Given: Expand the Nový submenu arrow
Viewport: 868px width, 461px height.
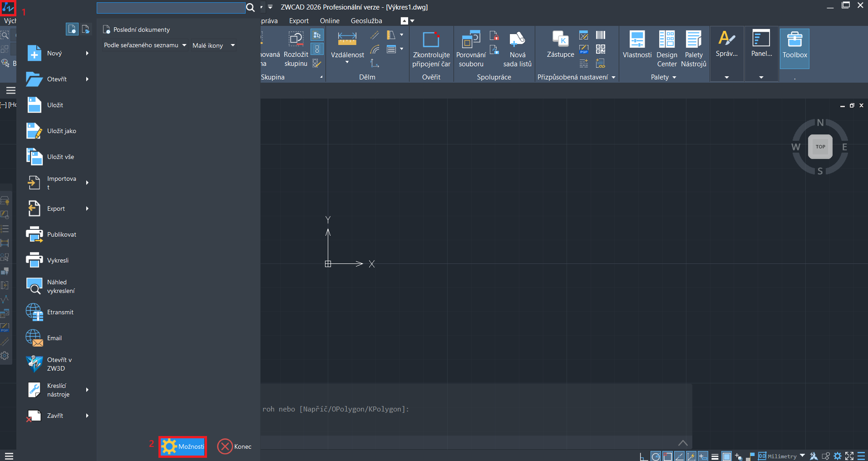Looking at the screenshot, I should (x=87, y=53).
